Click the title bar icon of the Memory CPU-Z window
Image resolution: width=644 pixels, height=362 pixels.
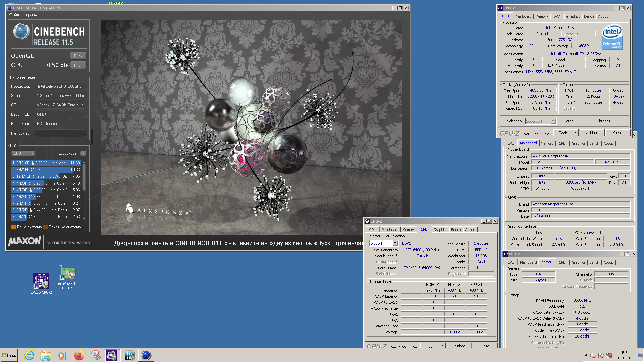click(x=506, y=254)
